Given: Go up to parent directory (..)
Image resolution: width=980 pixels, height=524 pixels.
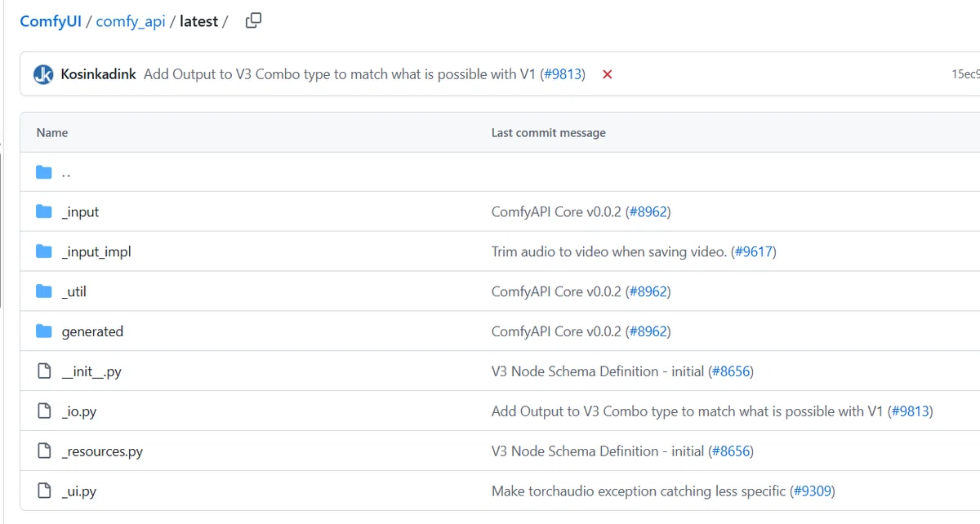Looking at the screenshot, I should (x=67, y=172).
